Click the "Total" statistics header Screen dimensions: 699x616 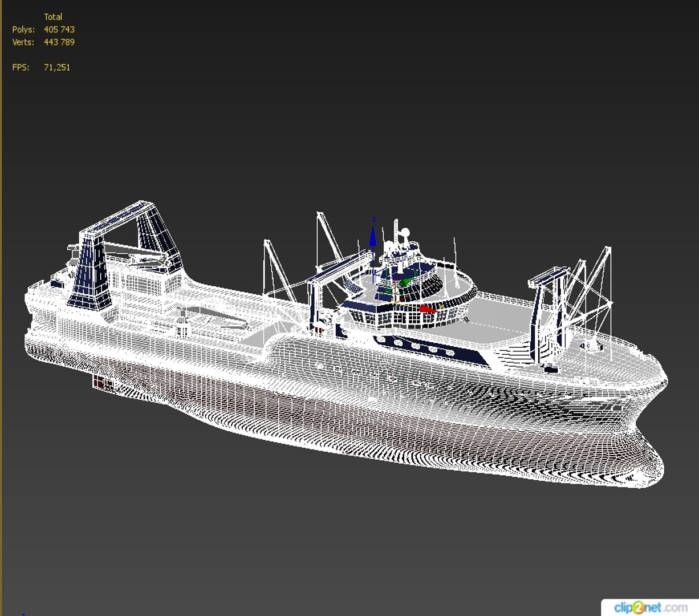(53, 17)
